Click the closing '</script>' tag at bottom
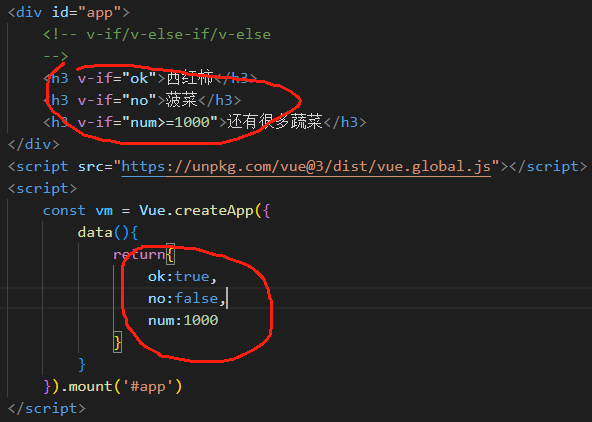The width and height of the screenshot is (592, 422). tap(47, 408)
